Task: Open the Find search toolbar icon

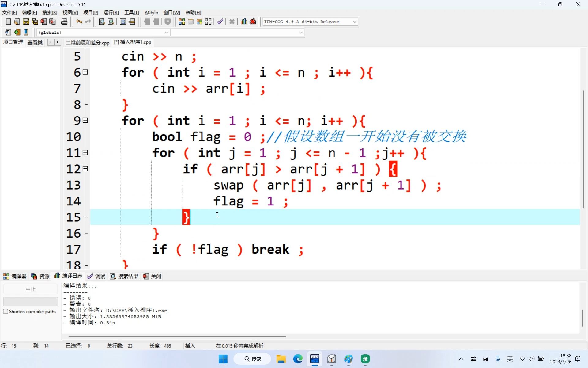Action: pos(102,22)
